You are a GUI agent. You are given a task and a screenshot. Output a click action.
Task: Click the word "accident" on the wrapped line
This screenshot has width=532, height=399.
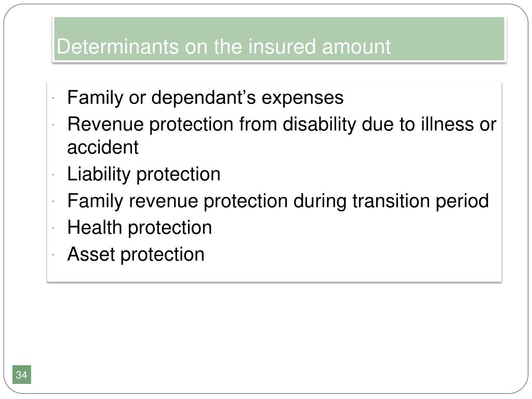pos(103,148)
